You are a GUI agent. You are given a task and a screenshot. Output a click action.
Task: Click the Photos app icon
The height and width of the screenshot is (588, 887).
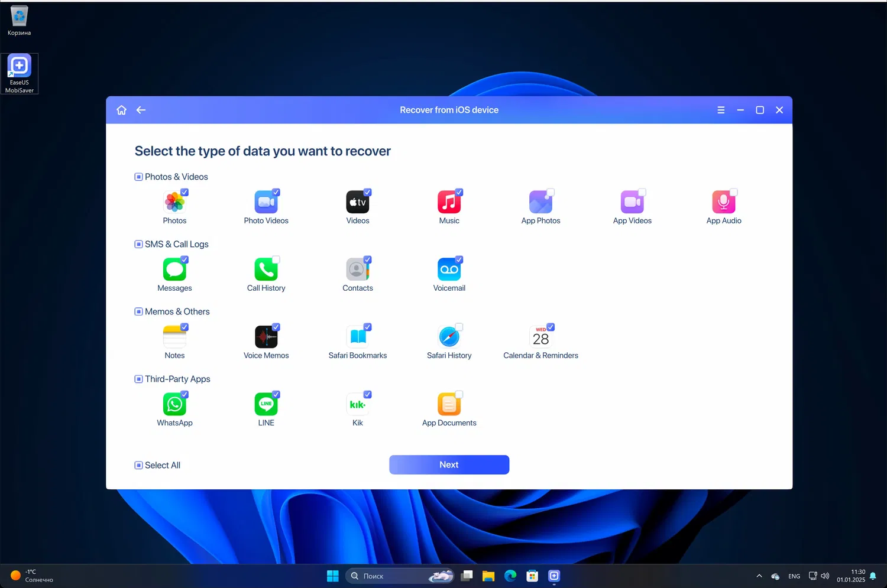(174, 202)
